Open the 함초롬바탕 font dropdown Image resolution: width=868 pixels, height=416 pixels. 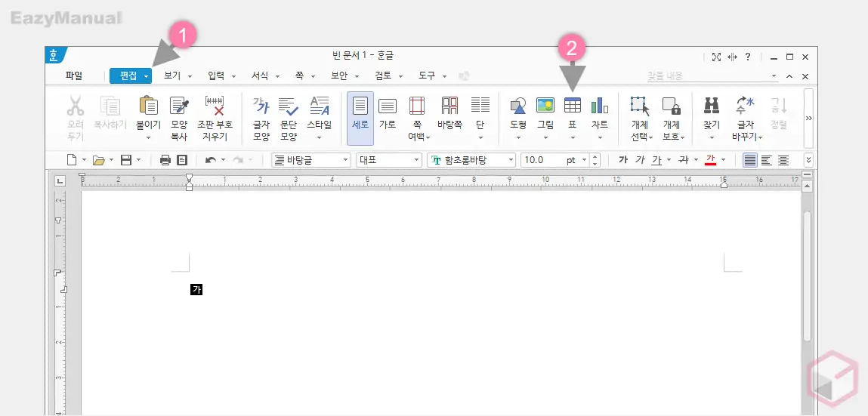click(x=511, y=160)
